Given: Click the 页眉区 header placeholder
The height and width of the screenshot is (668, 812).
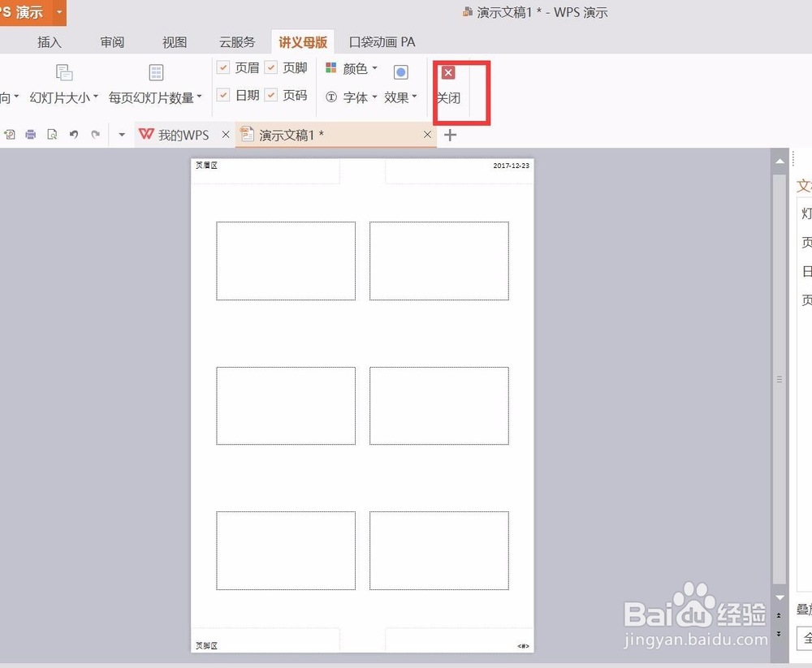Looking at the screenshot, I should 266,171.
